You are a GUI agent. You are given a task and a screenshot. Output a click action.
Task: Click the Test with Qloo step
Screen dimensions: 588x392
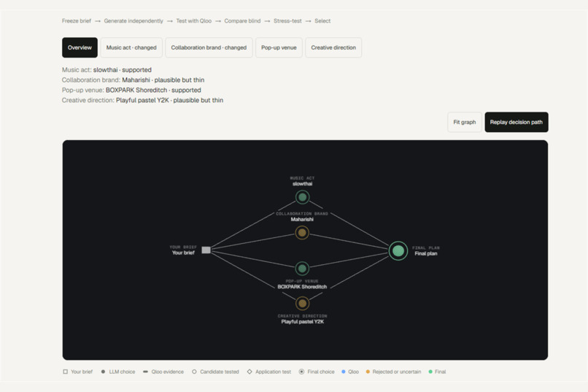(x=194, y=21)
